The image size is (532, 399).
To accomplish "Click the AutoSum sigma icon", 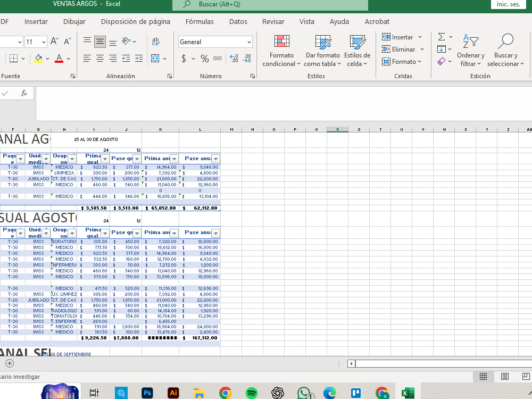I will (442, 37).
